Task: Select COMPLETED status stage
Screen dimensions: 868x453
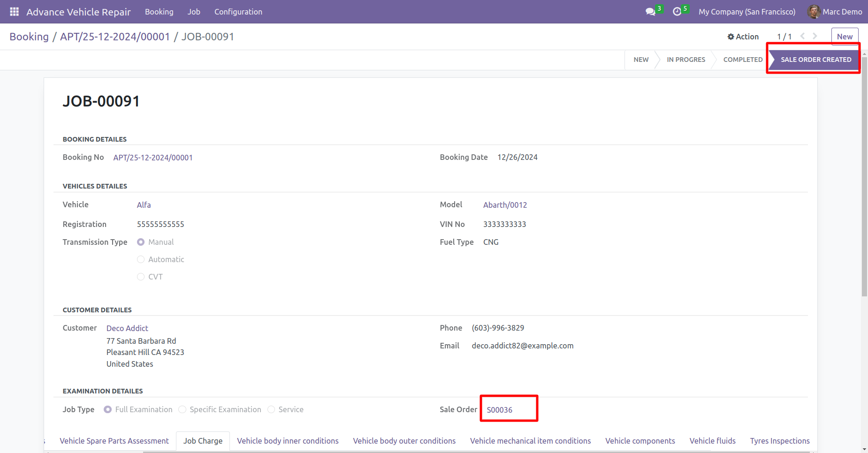Action: pos(743,60)
